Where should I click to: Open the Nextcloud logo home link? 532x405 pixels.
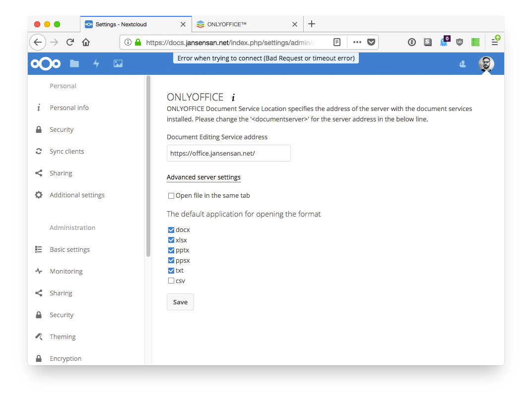(46, 63)
